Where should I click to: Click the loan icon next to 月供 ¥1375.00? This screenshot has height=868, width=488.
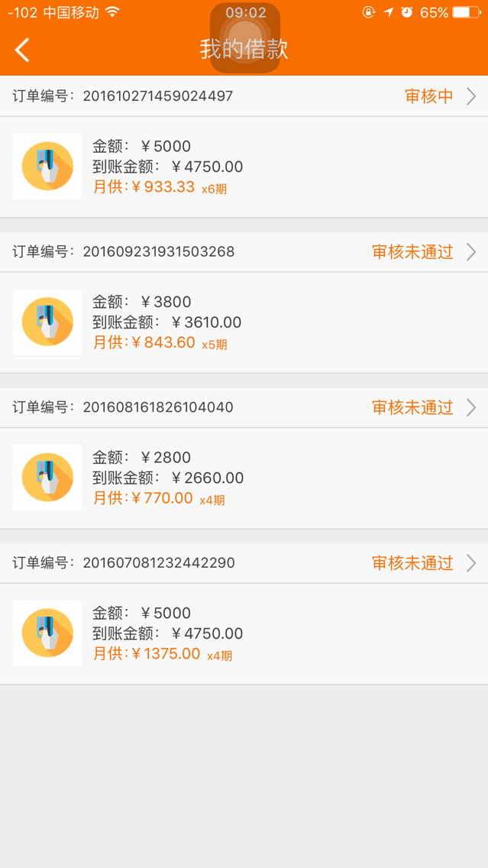click(47, 633)
